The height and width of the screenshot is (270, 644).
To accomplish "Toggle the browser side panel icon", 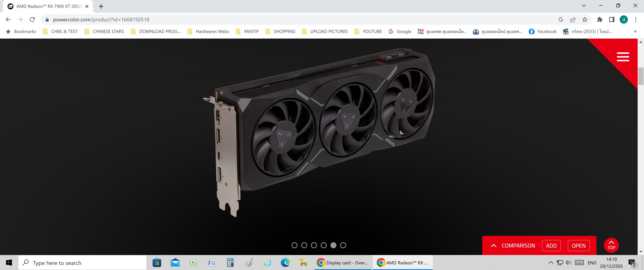I will tap(611, 19).
